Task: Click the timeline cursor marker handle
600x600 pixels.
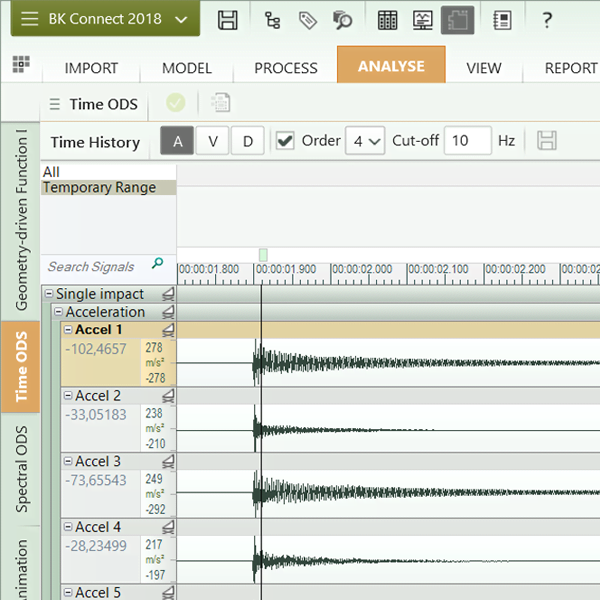Action: [x=262, y=255]
